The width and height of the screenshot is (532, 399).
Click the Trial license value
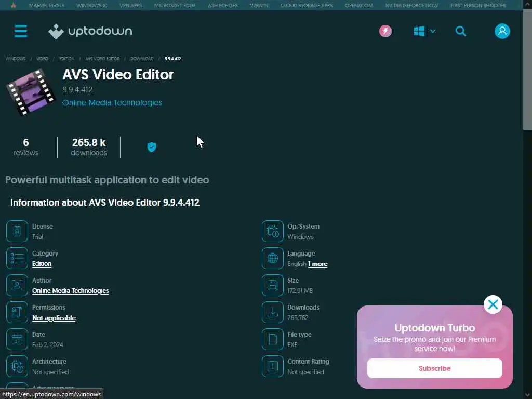[x=37, y=237]
